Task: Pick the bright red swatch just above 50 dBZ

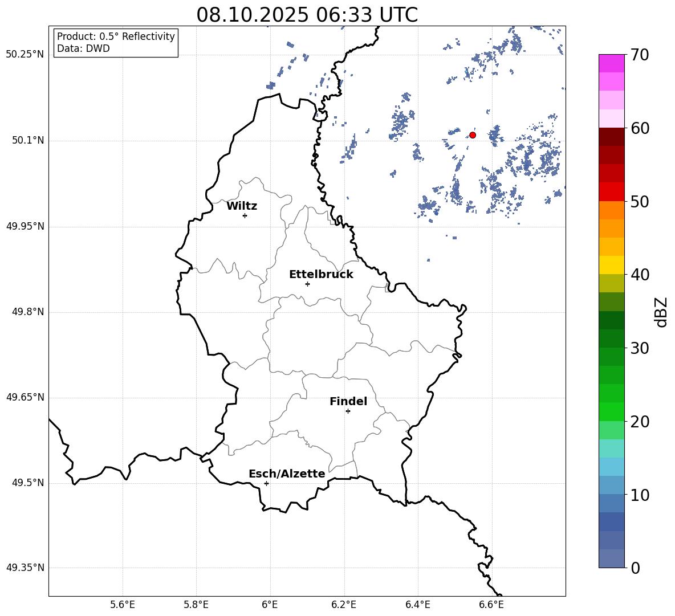Action: [x=612, y=192]
